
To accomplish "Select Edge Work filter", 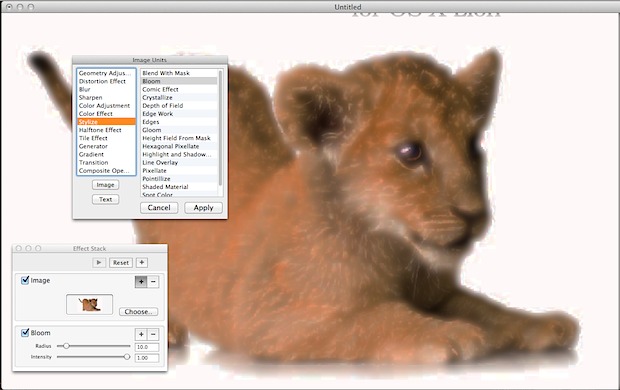I will tap(179, 114).
